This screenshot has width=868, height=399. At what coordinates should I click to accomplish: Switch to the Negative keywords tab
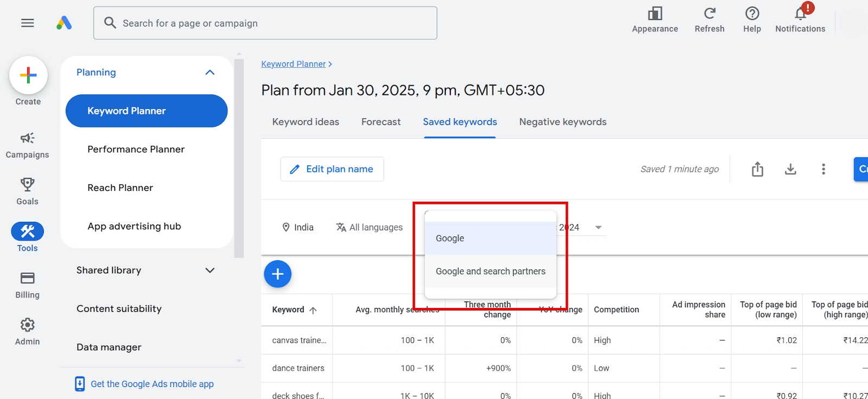[563, 122]
